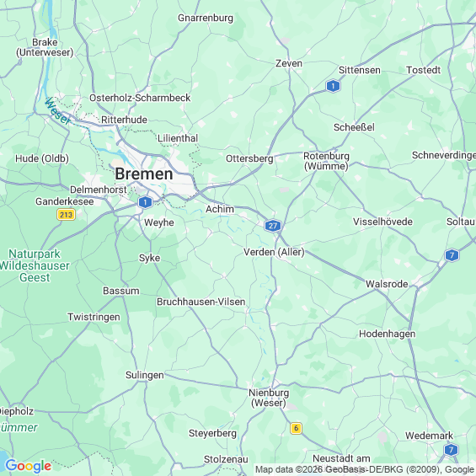Click the A7 highway shield near Wedemark
The image size is (476, 476).
click(451, 450)
